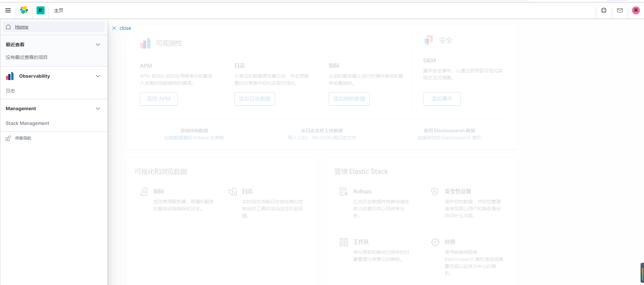The image size is (644, 285).
Task: Click the 添加日志数据 button
Action: [255, 99]
